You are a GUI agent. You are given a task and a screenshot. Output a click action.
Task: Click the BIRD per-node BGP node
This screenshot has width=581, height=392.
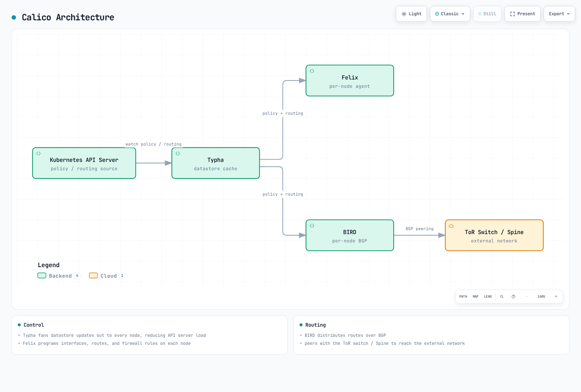click(350, 235)
